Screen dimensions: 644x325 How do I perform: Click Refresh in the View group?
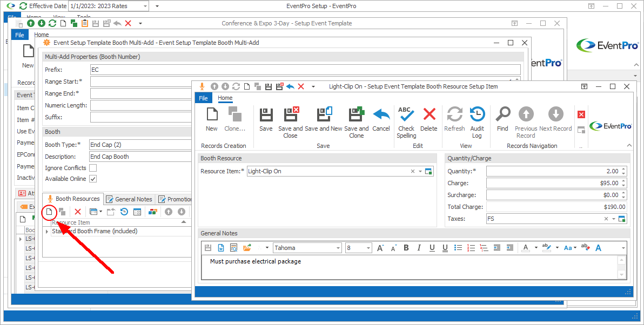tap(454, 120)
